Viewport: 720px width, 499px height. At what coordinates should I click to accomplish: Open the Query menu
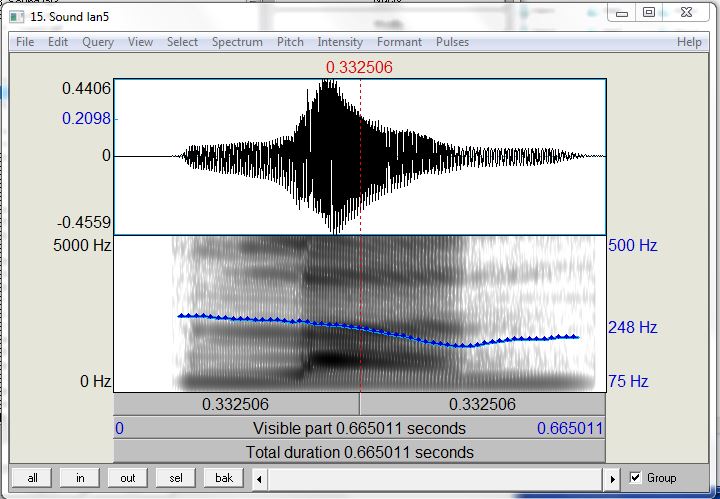tap(98, 42)
